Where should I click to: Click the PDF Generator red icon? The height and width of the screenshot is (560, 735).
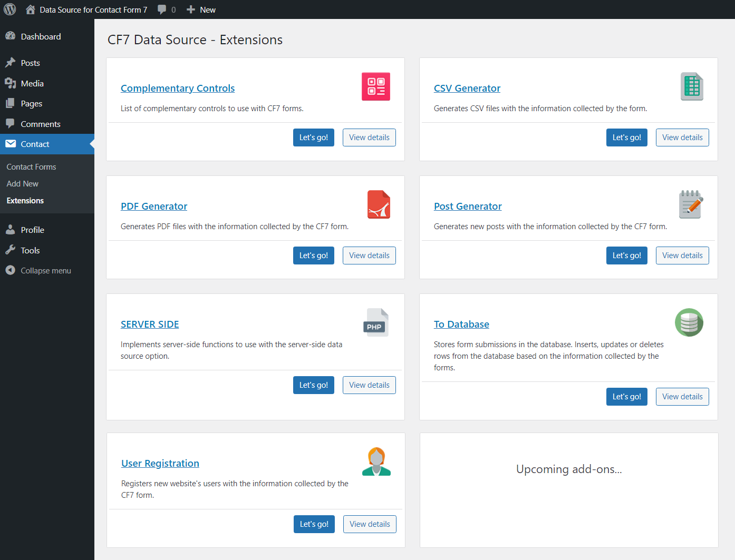point(379,204)
